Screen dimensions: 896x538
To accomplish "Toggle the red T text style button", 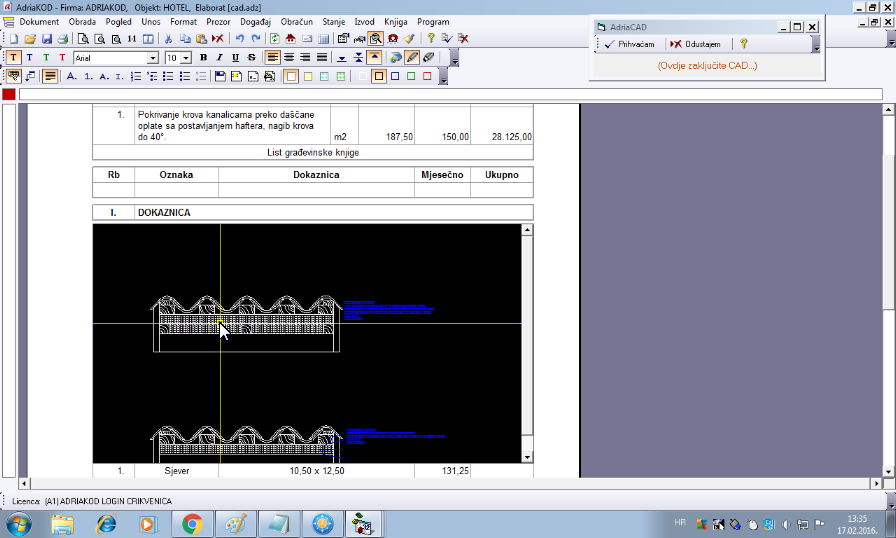I will [62, 58].
